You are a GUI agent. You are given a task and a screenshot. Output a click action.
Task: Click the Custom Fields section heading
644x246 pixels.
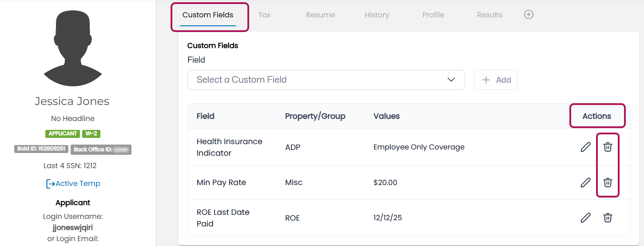coord(213,45)
